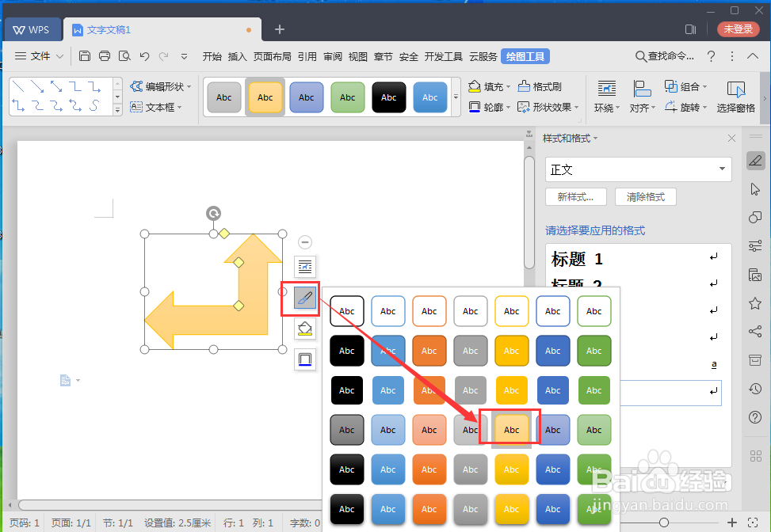The image size is (771, 532).
Task: Expand the 形状效果 shape effects dropdown
Action: tap(576, 107)
